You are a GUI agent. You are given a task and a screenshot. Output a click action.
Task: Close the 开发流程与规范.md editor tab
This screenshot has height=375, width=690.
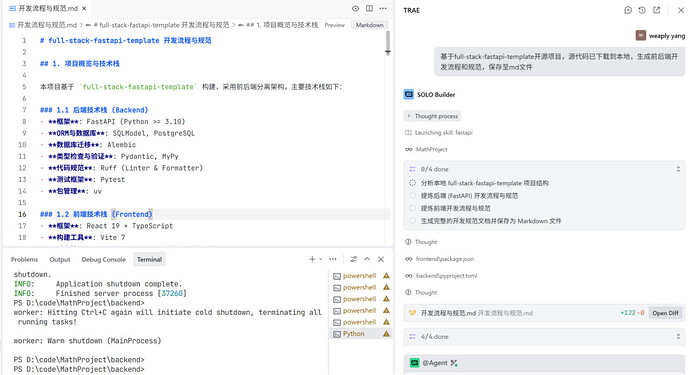(84, 8)
